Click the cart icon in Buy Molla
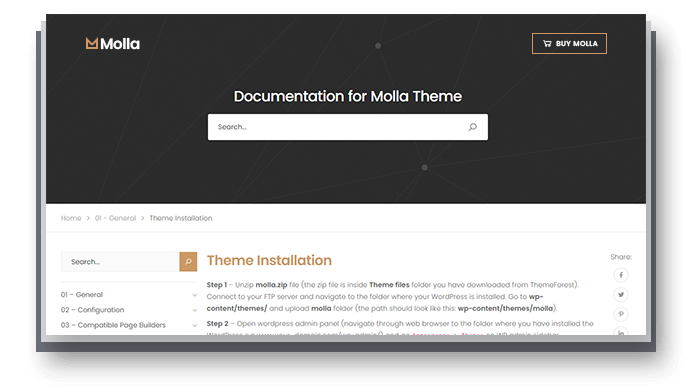This screenshot has height=390, width=690. click(x=547, y=44)
